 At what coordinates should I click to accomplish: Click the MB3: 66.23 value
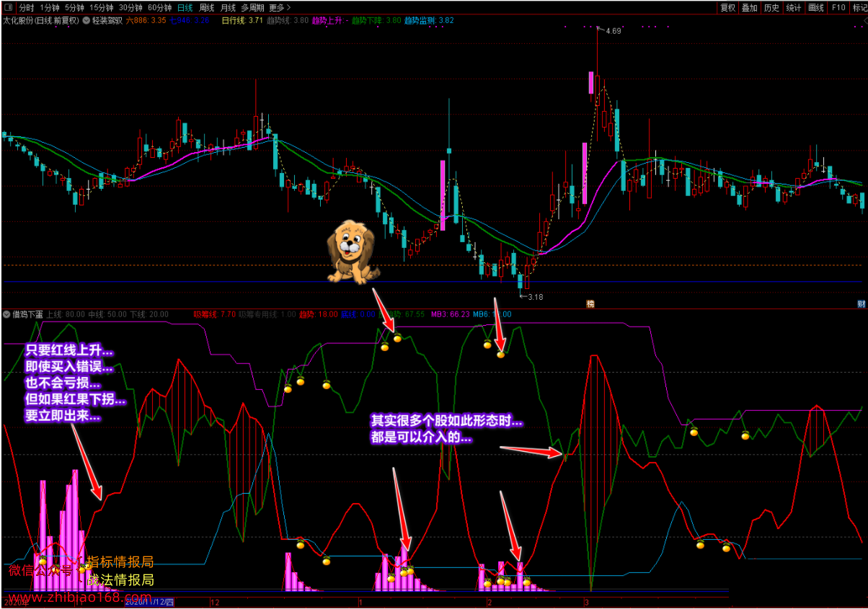click(451, 314)
